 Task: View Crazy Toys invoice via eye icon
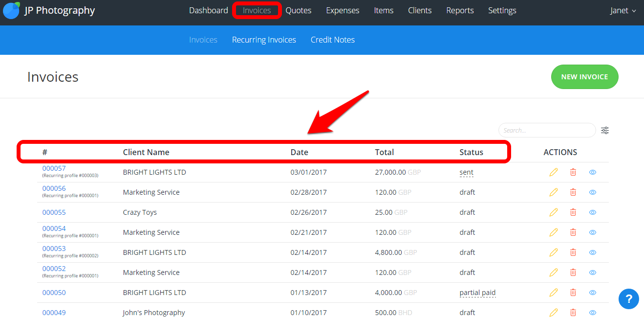tap(593, 212)
